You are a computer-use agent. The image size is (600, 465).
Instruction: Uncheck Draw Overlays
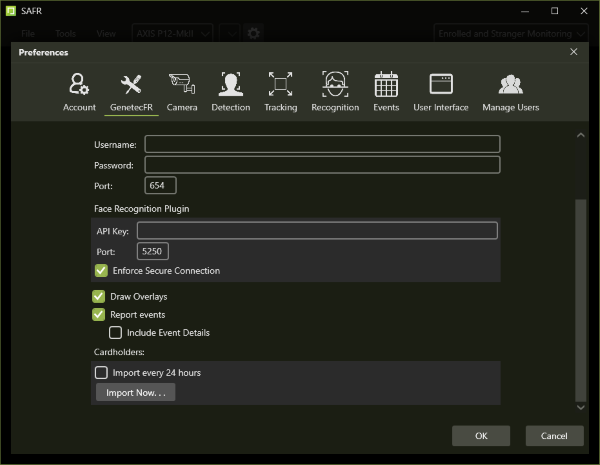pyautogui.click(x=99, y=296)
